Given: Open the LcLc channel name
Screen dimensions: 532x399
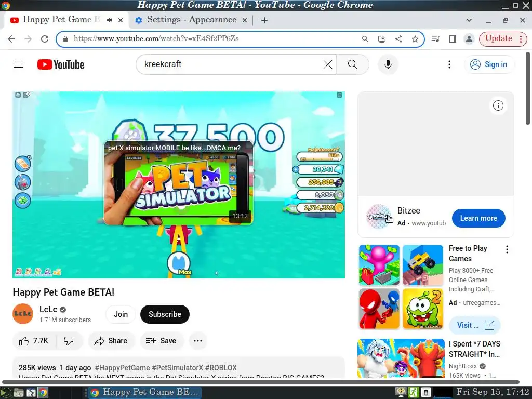Looking at the screenshot, I should pyautogui.click(x=48, y=309).
